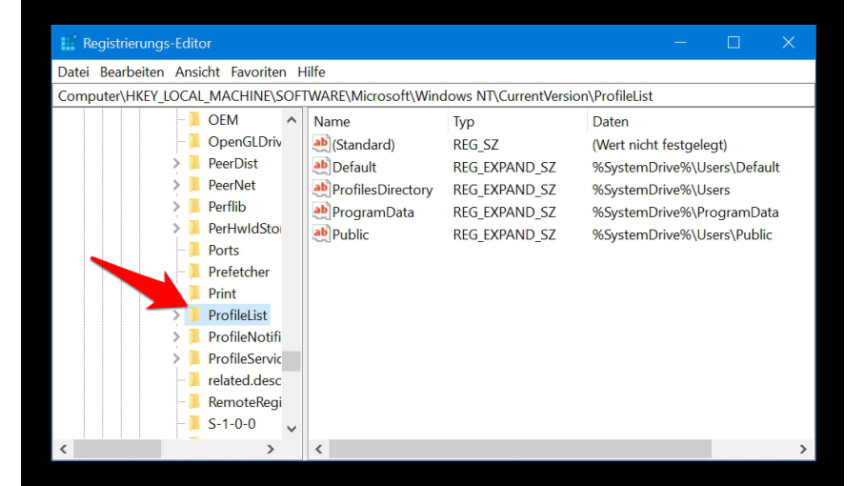Select the Prefetcher key label
The height and width of the screenshot is (486, 864).
(239, 272)
